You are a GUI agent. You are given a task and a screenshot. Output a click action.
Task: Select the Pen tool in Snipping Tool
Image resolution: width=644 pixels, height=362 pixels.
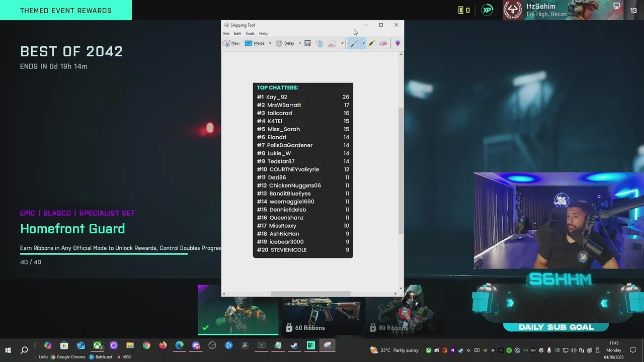[354, 43]
